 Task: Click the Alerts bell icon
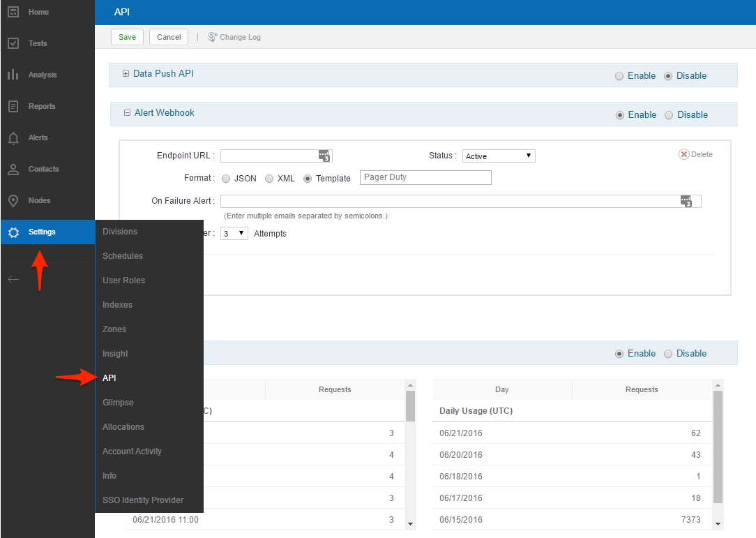point(13,138)
